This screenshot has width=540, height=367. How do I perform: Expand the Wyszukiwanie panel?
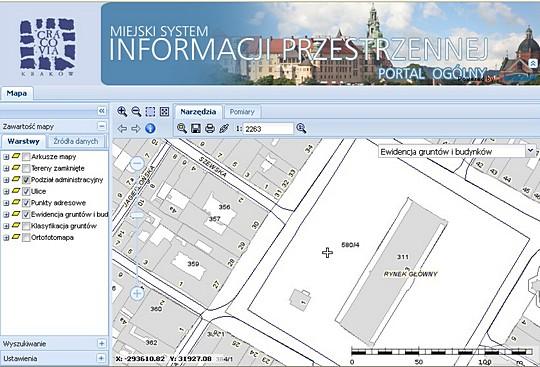[101, 344]
